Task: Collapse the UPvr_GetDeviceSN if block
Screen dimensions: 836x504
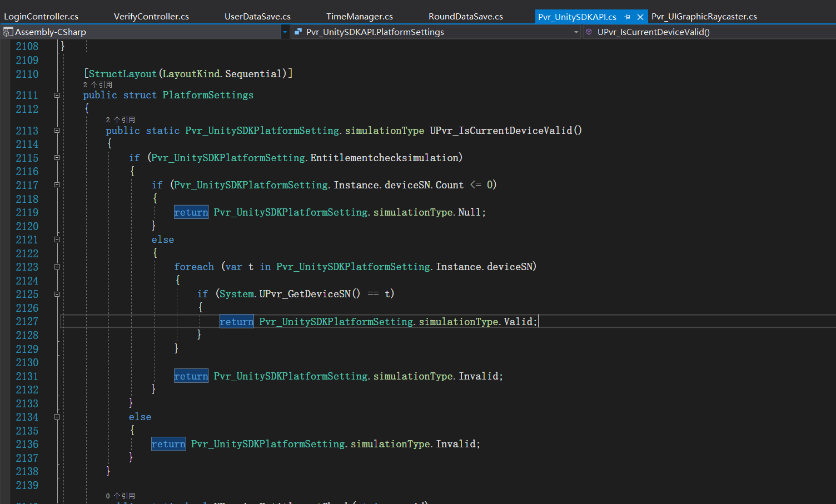Action: (57, 294)
